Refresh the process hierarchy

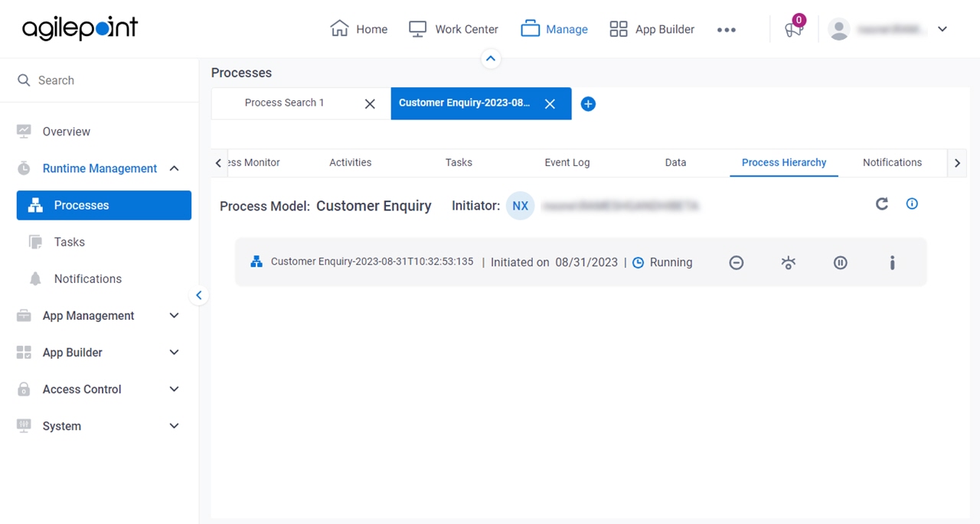click(x=882, y=203)
